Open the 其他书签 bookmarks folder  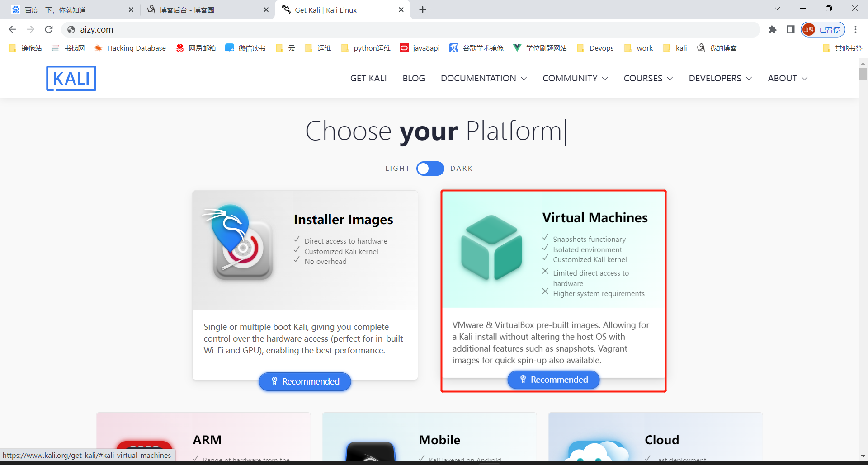[843, 48]
